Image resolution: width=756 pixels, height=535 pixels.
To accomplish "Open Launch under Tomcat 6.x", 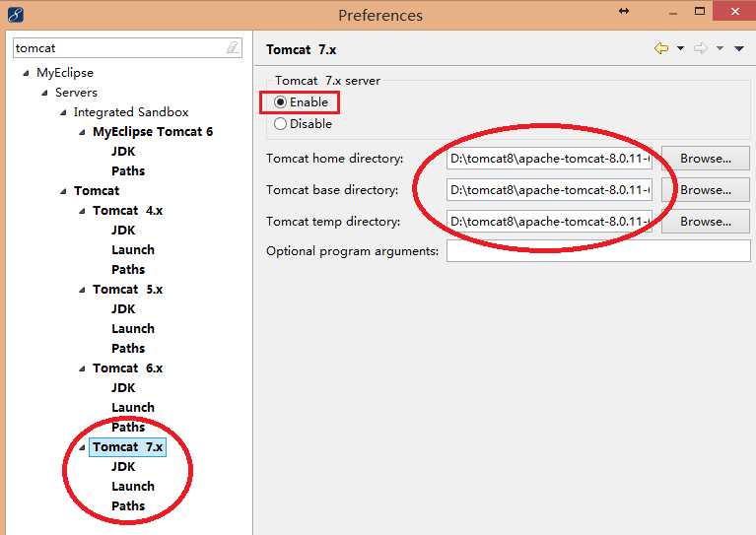I will pos(133,408).
